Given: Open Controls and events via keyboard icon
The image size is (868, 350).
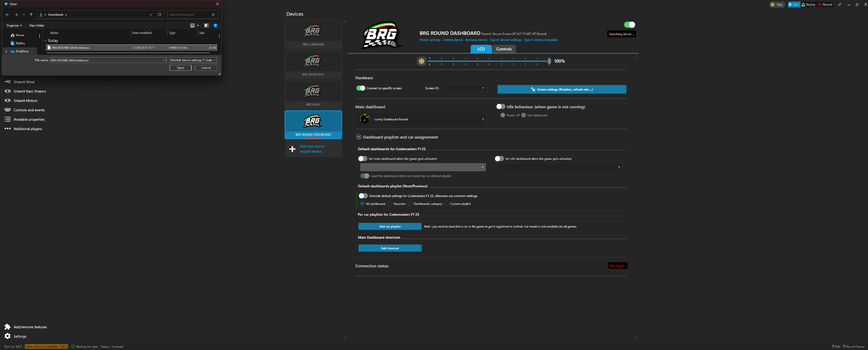Looking at the screenshot, I should 7,110.
